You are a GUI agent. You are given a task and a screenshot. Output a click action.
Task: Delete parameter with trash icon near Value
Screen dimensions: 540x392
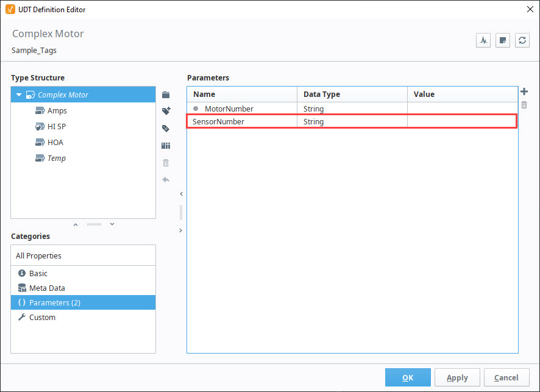click(524, 105)
